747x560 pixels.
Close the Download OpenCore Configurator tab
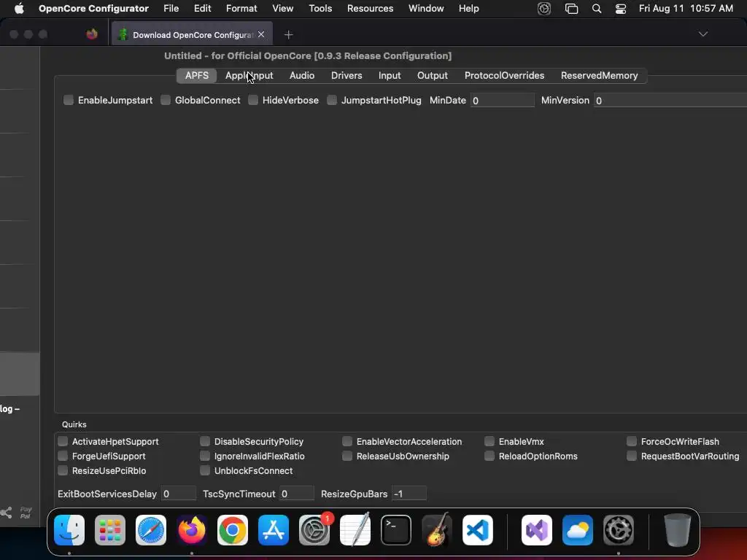[x=261, y=34]
